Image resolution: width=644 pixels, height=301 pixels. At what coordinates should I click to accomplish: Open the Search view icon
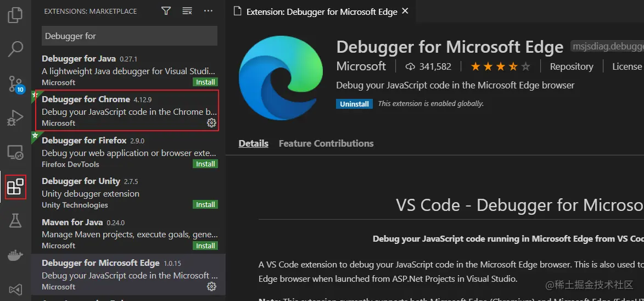tap(15, 49)
